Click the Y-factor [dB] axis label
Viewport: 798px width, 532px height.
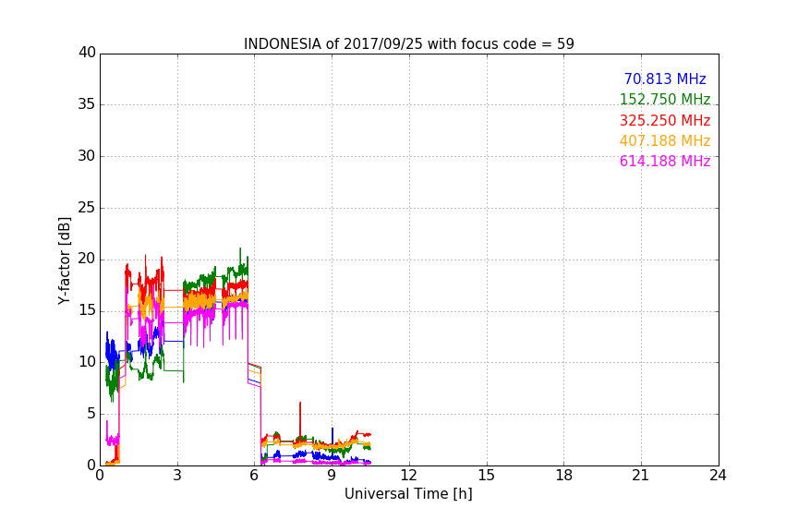tap(64, 260)
